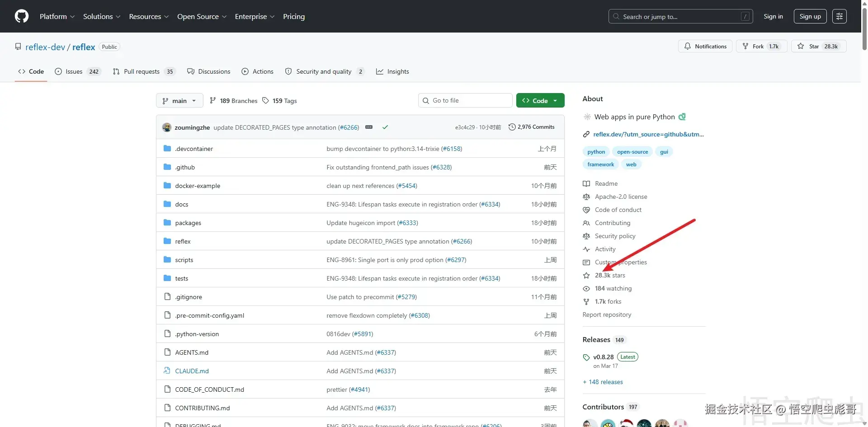This screenshot has width=868, height=427.
Task: Click the python topic tag
Action: [x=596, y=152]
